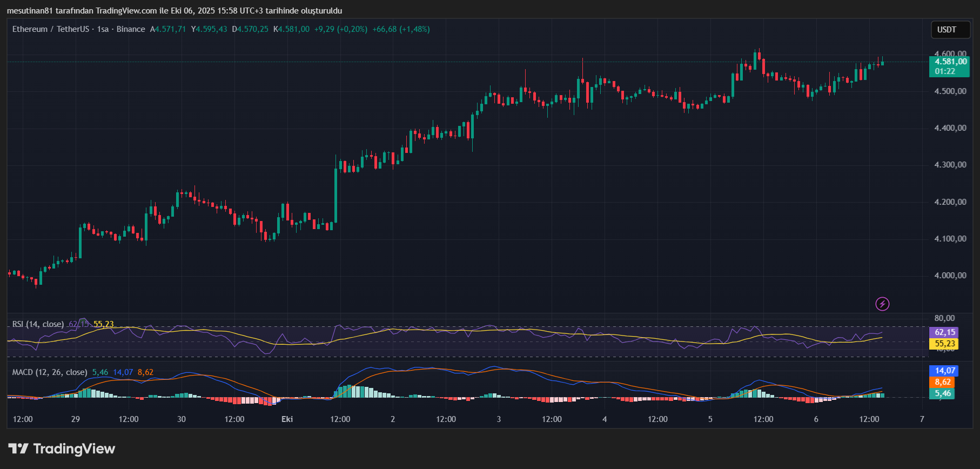The width and height of the screenshot is (980, 469).
Task: Click the 4.300,00 level on price axis
Action: click(950, 165)
